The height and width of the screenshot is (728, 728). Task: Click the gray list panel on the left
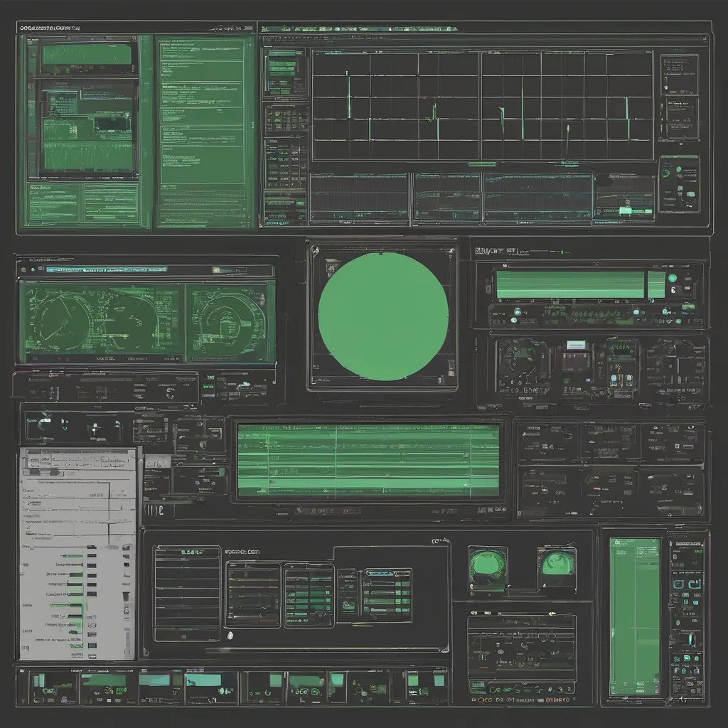click(77, 553)
